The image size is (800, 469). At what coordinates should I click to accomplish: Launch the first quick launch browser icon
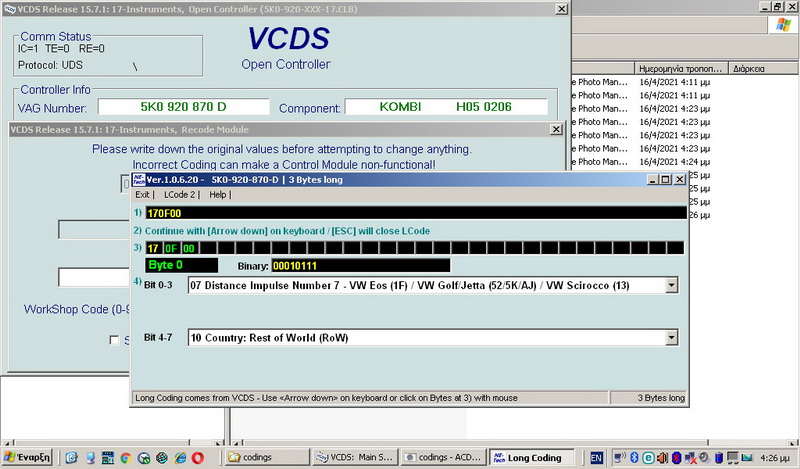pos(71,458)
